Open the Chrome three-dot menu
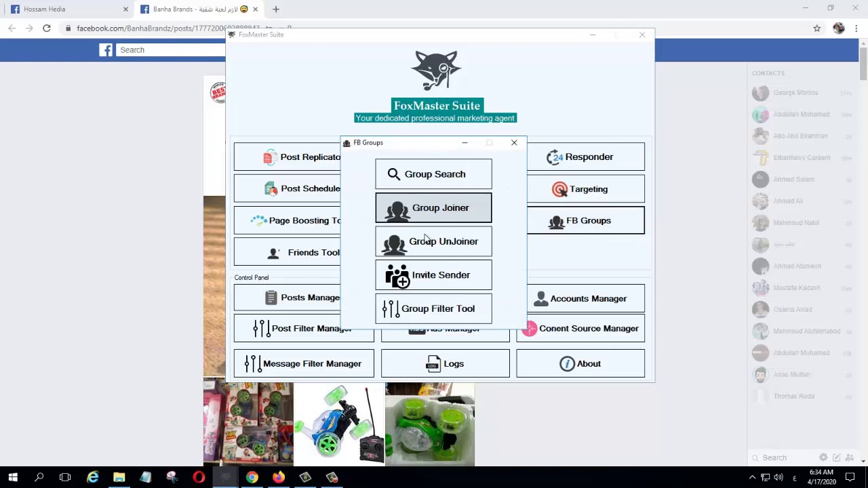The width and height of the screenshot is (868, 488). pyautogui.click(x=857, y=28)
